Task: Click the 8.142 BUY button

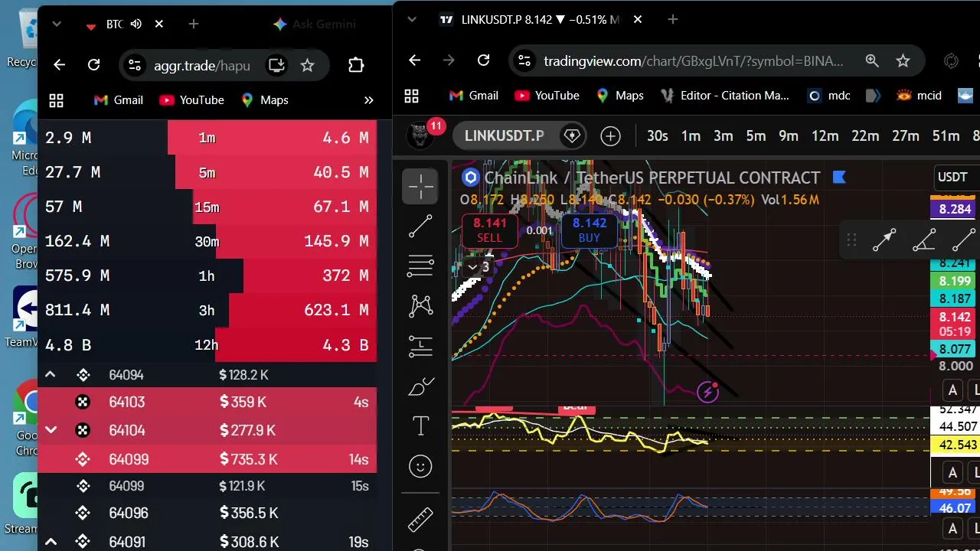Action: [590, 230]
